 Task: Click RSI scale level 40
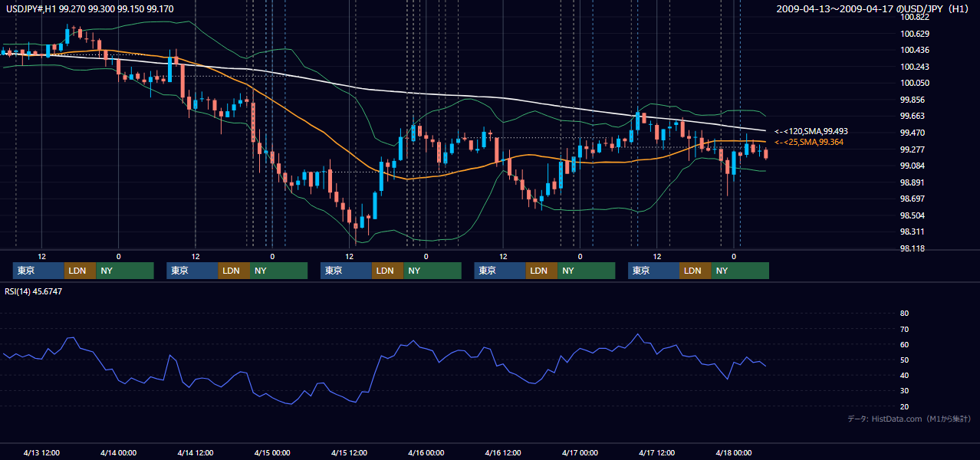point(904,375)
